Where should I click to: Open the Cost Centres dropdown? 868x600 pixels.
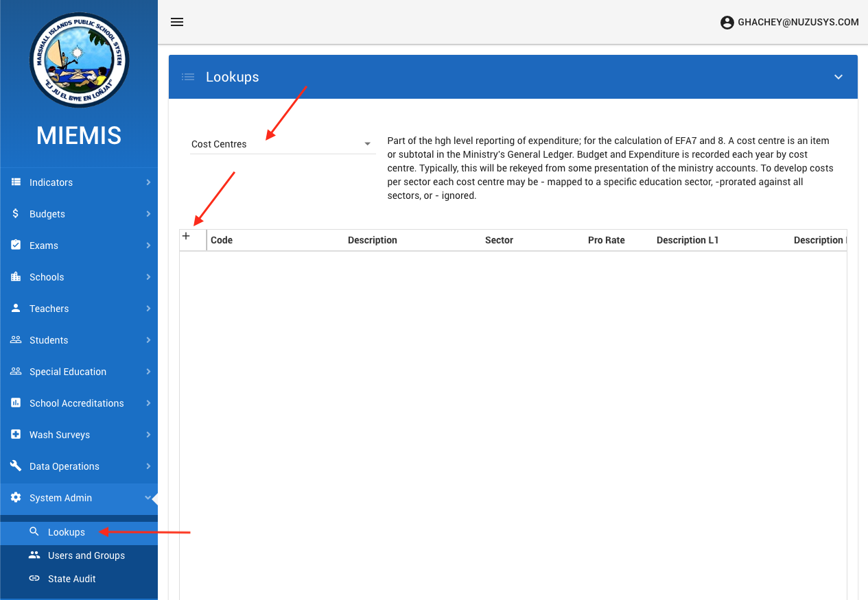282,144
